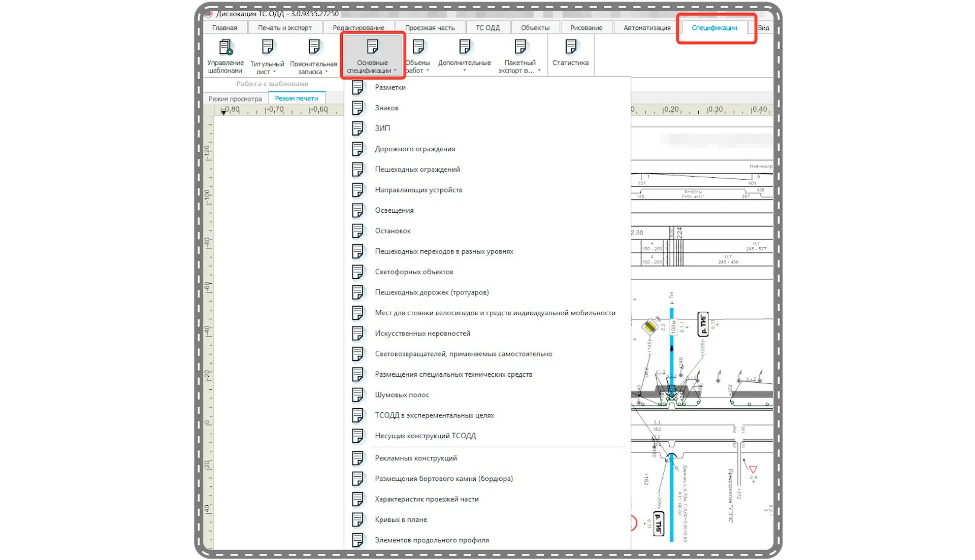Image resolution: width=975 pixels, height=560 pixels.
Task: Click the icon next to Освещения
Action: tap(357, 210)
